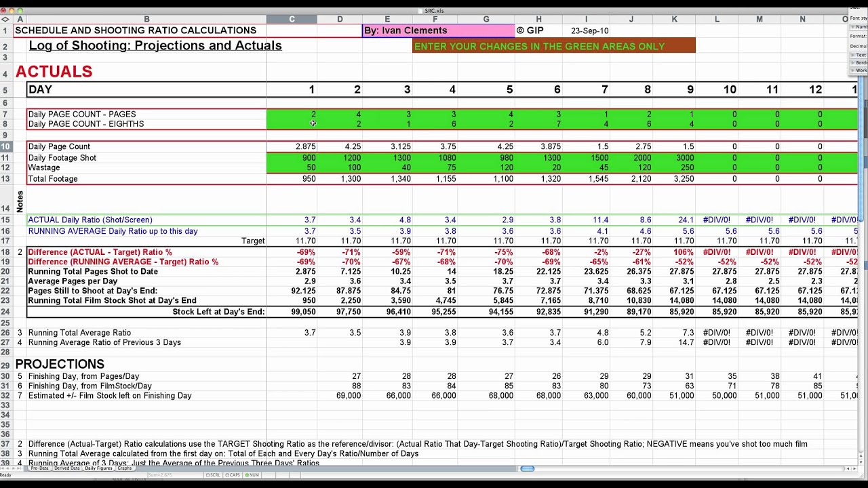
Task: Select column N header
Action: pyautogui.click(x=802, y=19)
